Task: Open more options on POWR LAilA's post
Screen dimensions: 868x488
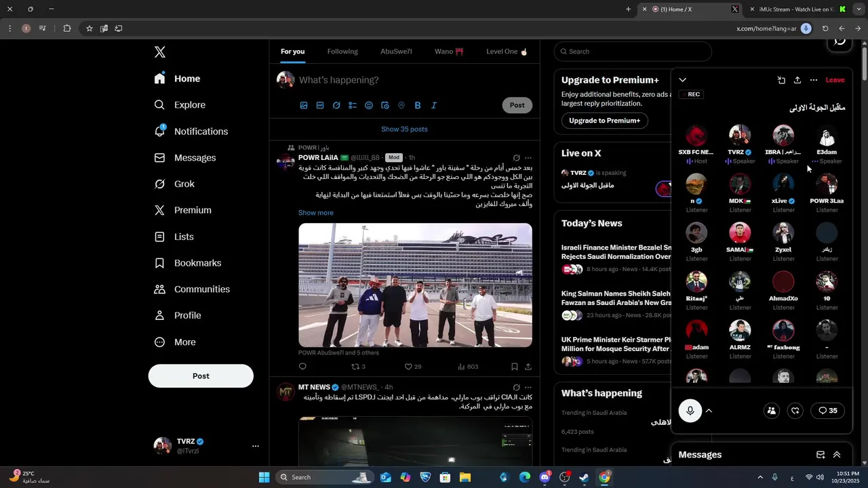Action: click(528, 158)
